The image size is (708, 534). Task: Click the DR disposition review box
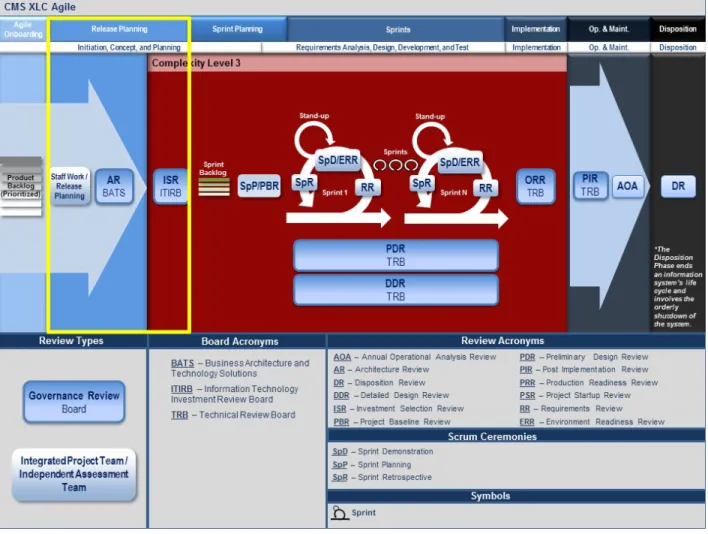tap(678, 186)
